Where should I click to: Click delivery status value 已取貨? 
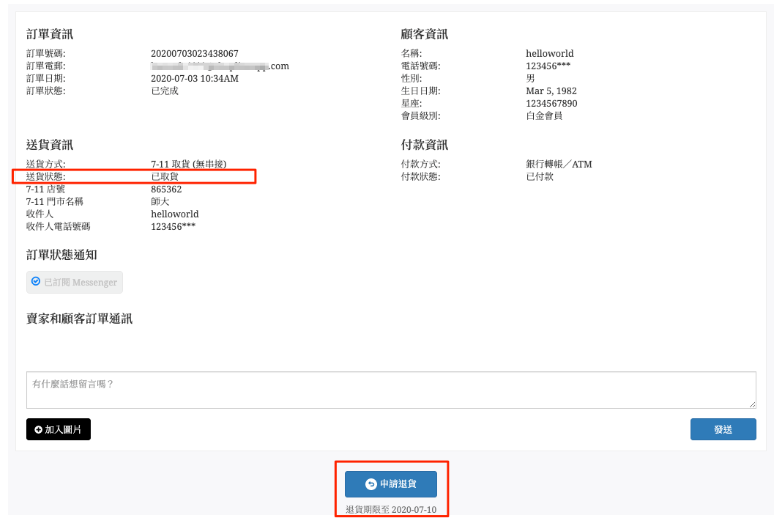(165, 176)
